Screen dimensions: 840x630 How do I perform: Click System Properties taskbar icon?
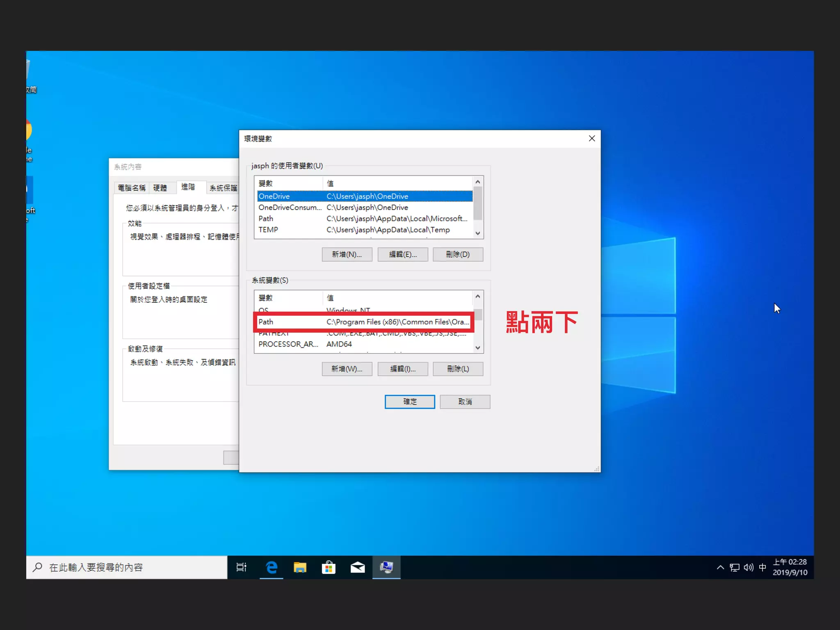pyautogui.click(x=386, y=567)
